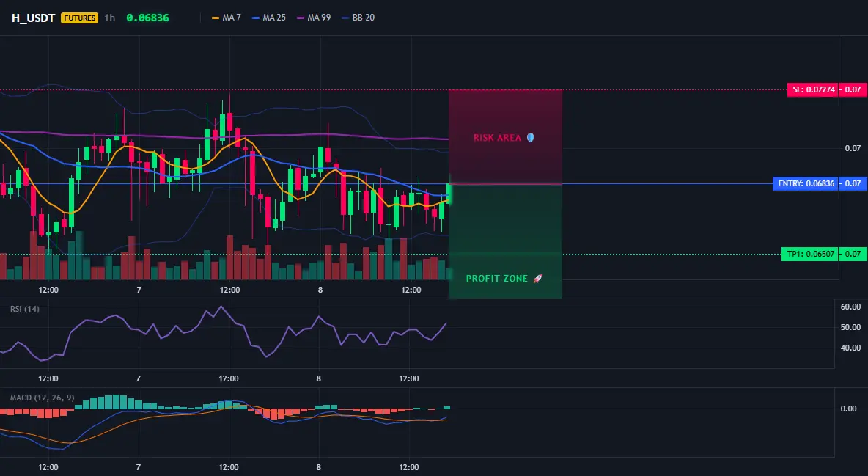
Task: Toggle the BB 20 legend item
Action: point(358,18)
